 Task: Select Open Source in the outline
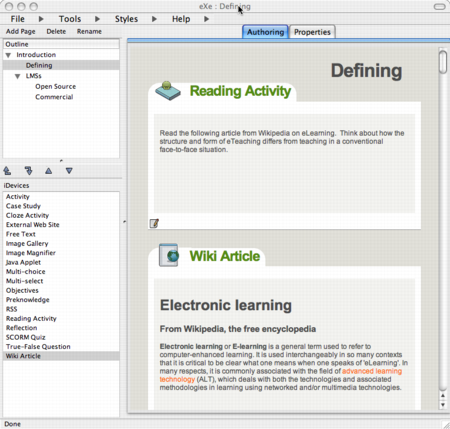pos(56,87)
